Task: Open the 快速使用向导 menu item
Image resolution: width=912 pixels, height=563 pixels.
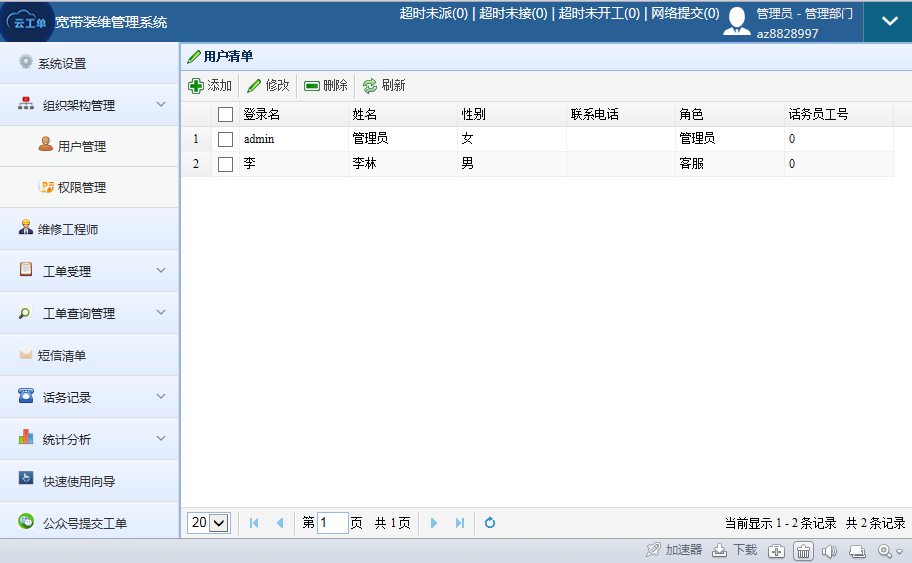Action: (89, 481)
